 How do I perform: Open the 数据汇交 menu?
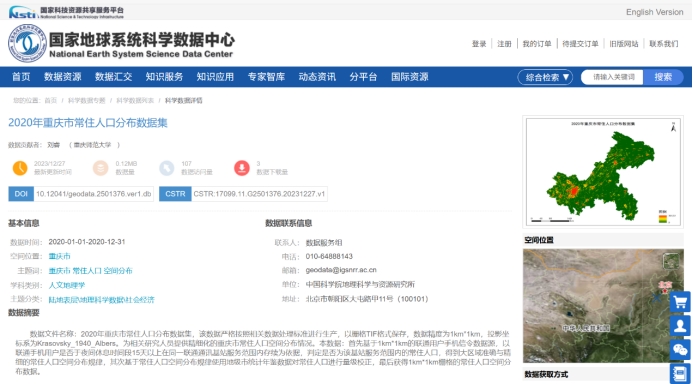tap(114, 77)
